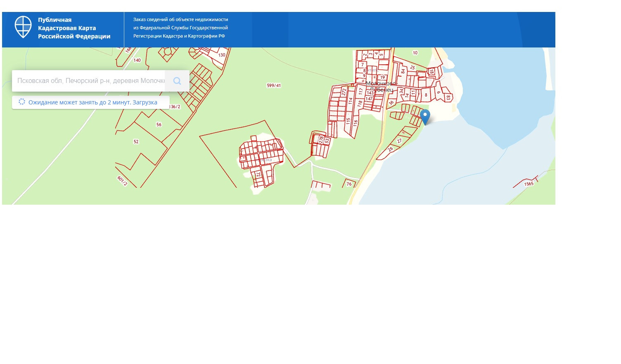Viewport: 621px width, 364px height.
Task: Select parcel labeled 136/2
Action: [x=175, y=107]
